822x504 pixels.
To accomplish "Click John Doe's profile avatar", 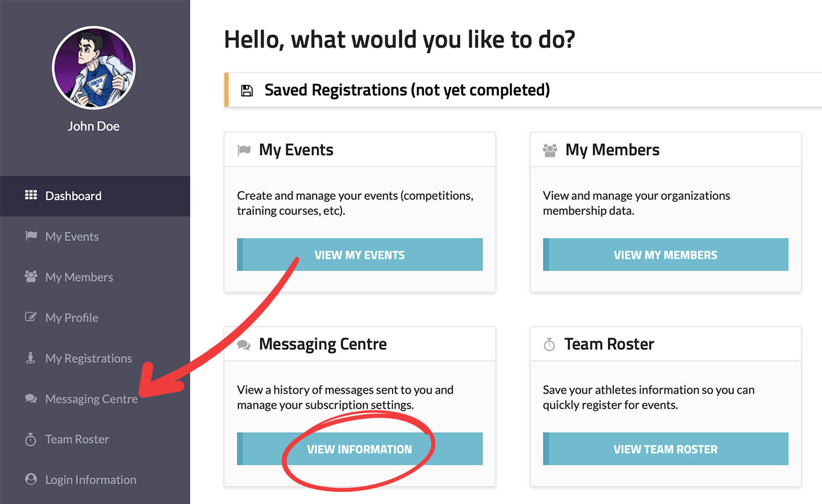I will pos(93,68).
